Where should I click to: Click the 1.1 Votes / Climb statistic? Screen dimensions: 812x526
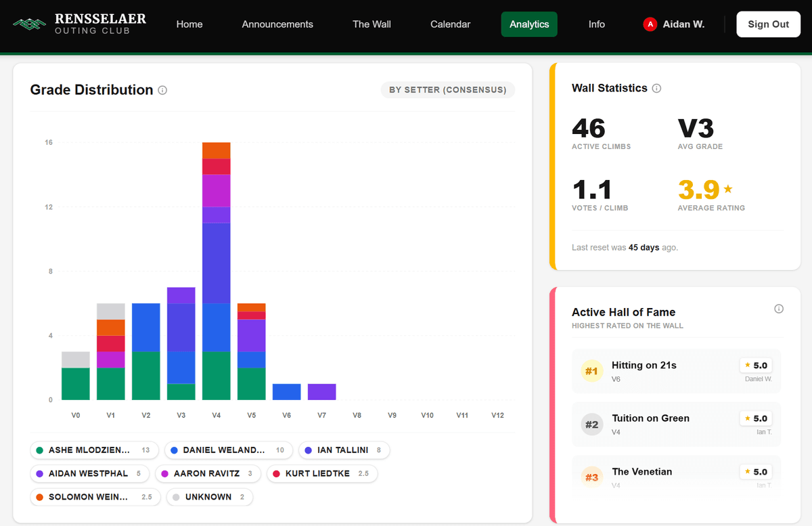(600, 195)
